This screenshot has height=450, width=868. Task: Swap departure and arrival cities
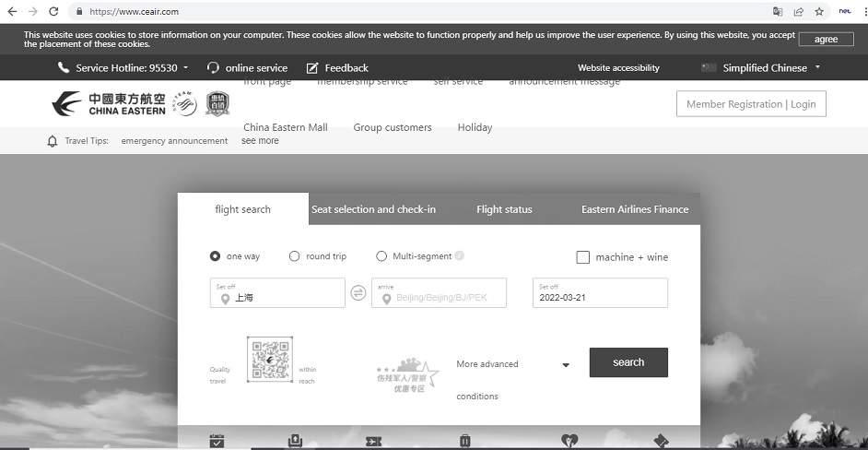pyautogui.click(x=358, y=292)
